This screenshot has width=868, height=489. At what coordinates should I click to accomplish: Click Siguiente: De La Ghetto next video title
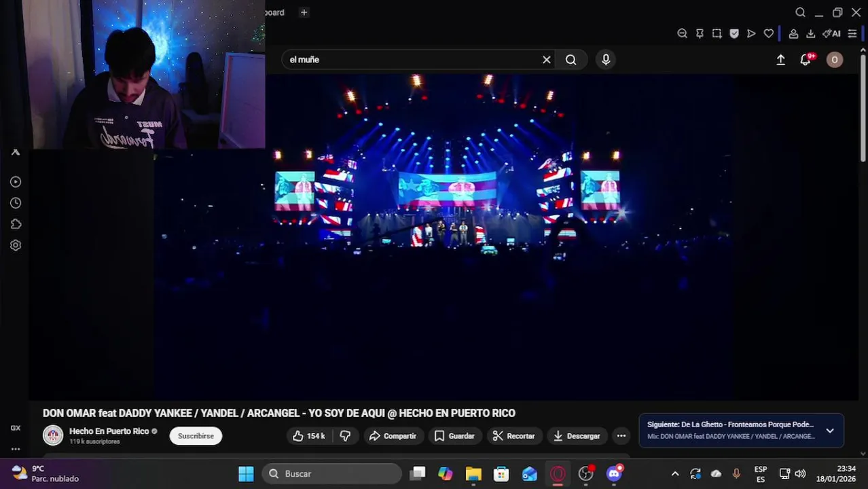(x=730, y=424)
